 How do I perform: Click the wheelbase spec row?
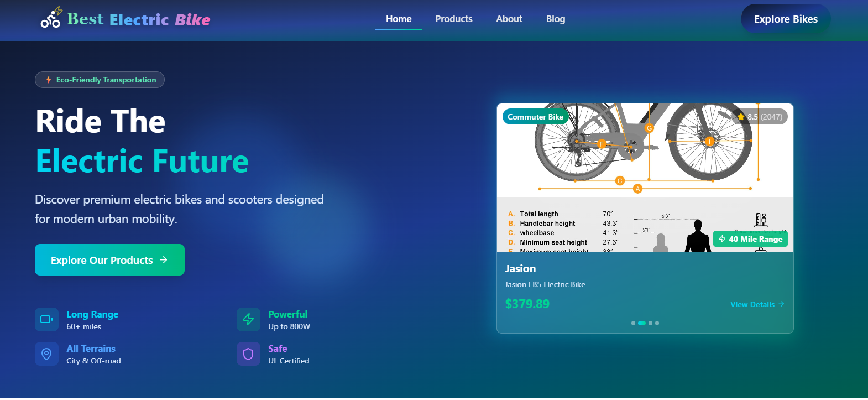(x=563, y=233)
